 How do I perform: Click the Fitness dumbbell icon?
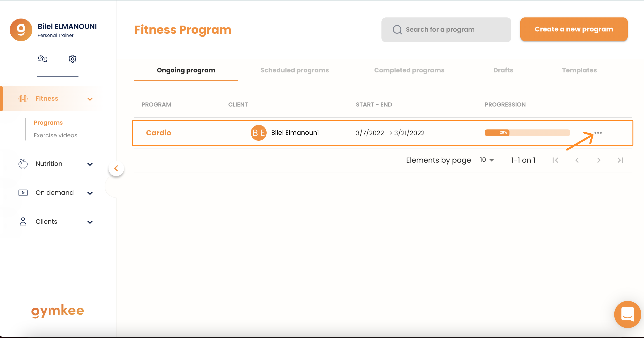[23, 99]
